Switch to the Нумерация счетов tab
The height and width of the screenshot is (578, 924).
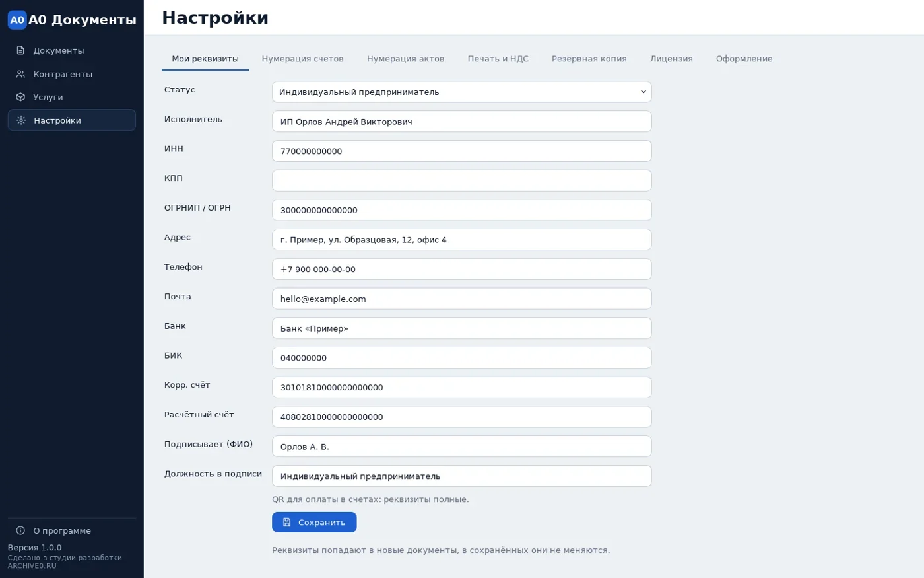tap(302, 59)
